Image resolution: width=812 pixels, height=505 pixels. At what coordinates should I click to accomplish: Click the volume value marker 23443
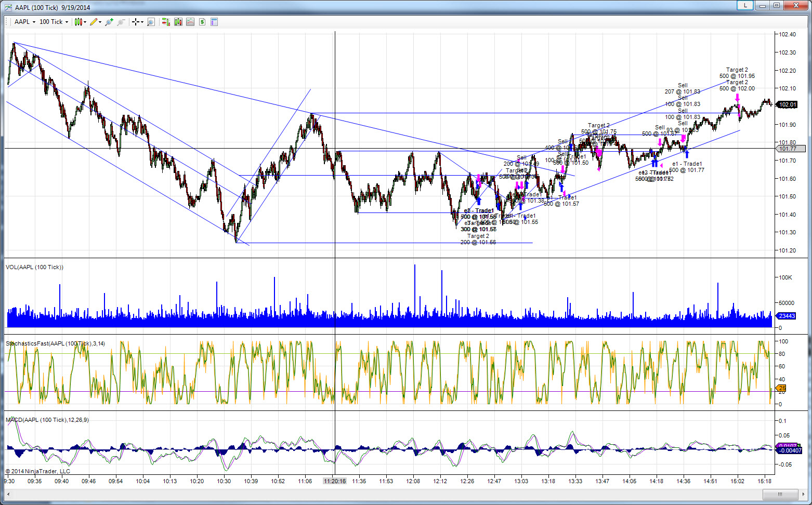coord(787,316)
